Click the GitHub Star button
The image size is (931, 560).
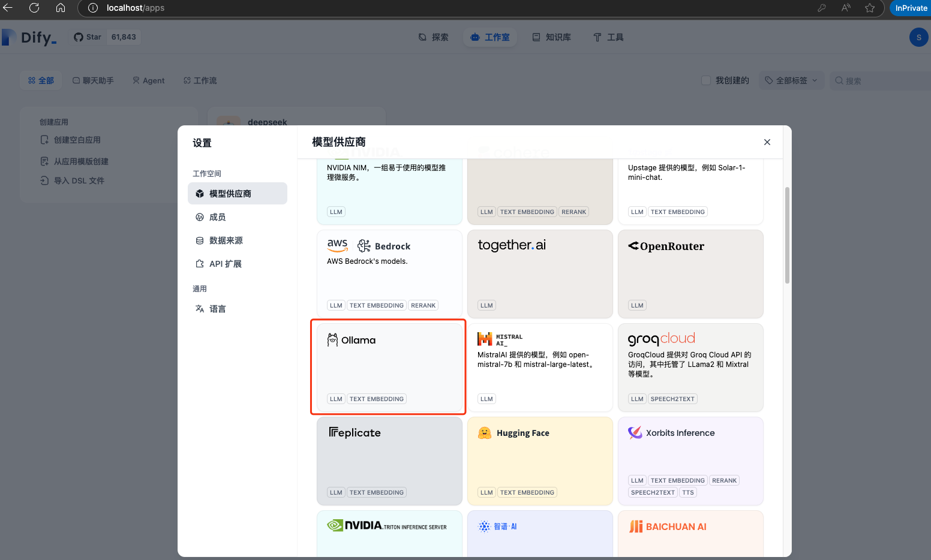click(x=88, y=37)
